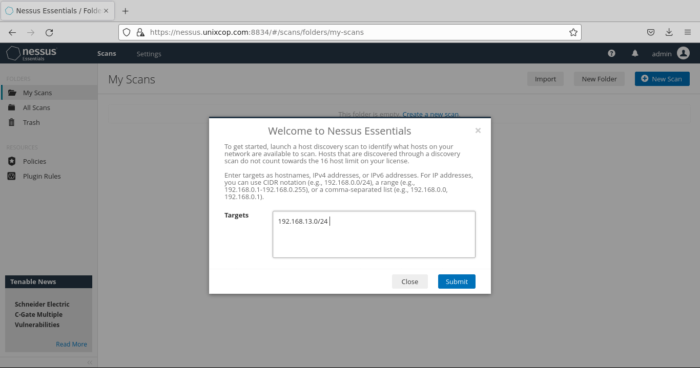Click the Import button
Screen dimensions: 700x368
pyautogui.click(x=545, y=79)
